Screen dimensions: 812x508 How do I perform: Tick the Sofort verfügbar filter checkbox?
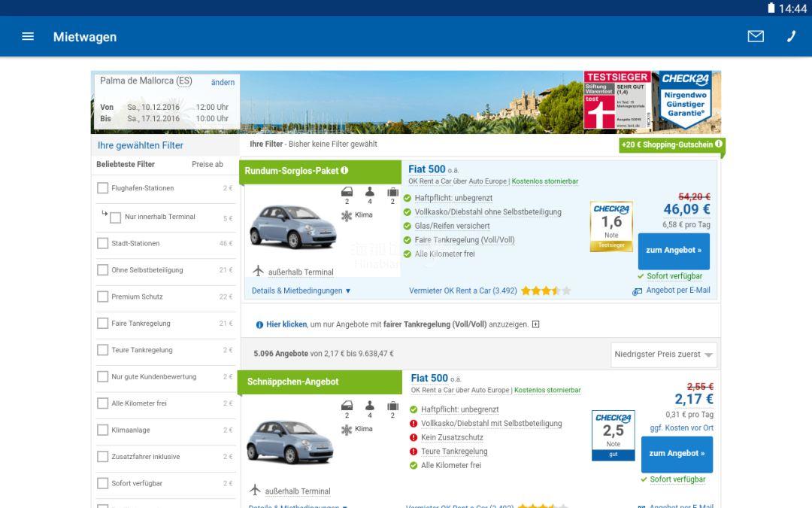pyautogui.click(x=102, y=483)
